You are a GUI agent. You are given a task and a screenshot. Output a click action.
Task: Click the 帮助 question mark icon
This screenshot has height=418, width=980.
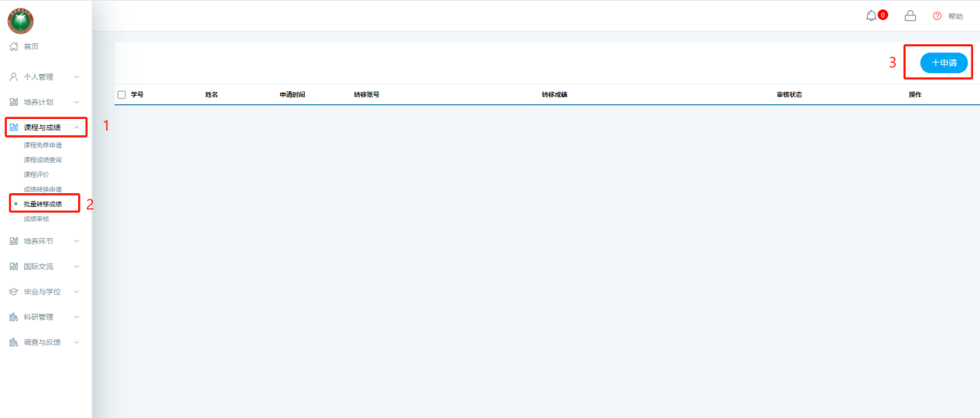pos(937,16)
